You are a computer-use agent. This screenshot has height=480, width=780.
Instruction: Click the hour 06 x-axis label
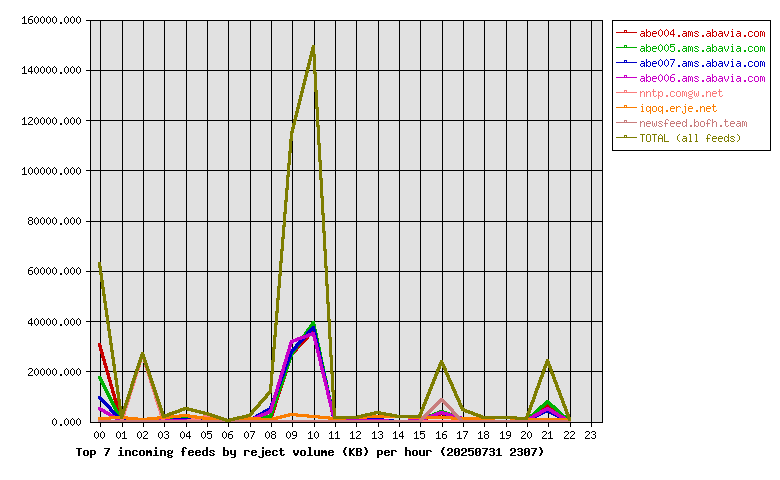[228, 435]
